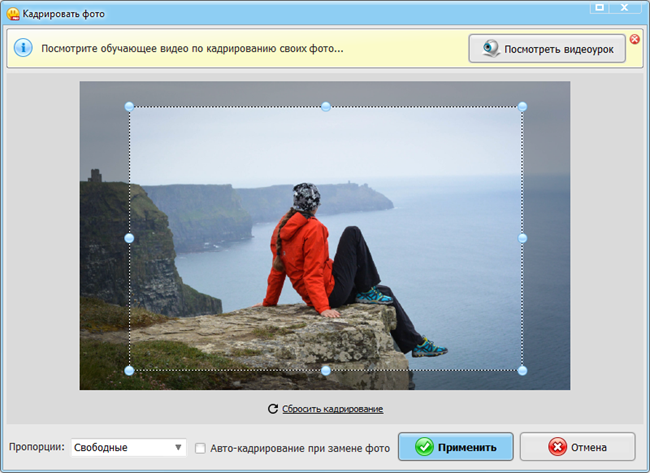
Task: Click the webcam icon on video lesson button
Action: (491, 49)
